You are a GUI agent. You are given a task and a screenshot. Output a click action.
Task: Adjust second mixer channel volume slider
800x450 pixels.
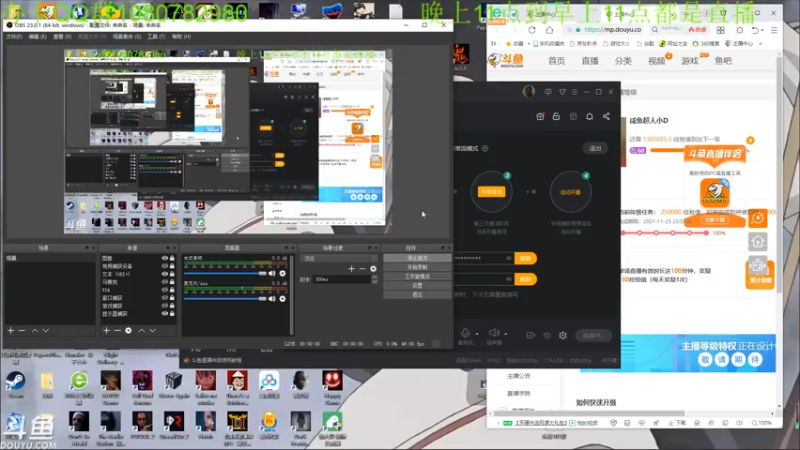click(225, 299)
